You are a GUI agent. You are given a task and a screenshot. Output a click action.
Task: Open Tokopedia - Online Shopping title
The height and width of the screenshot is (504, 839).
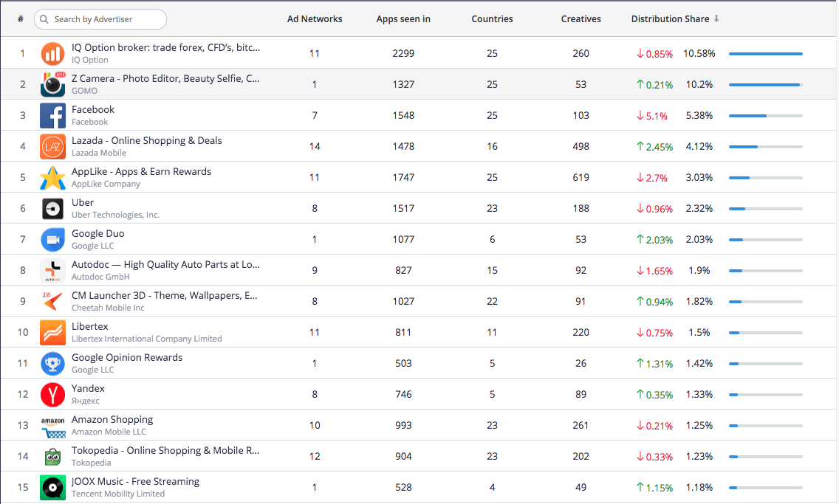[x=165, y=451]
